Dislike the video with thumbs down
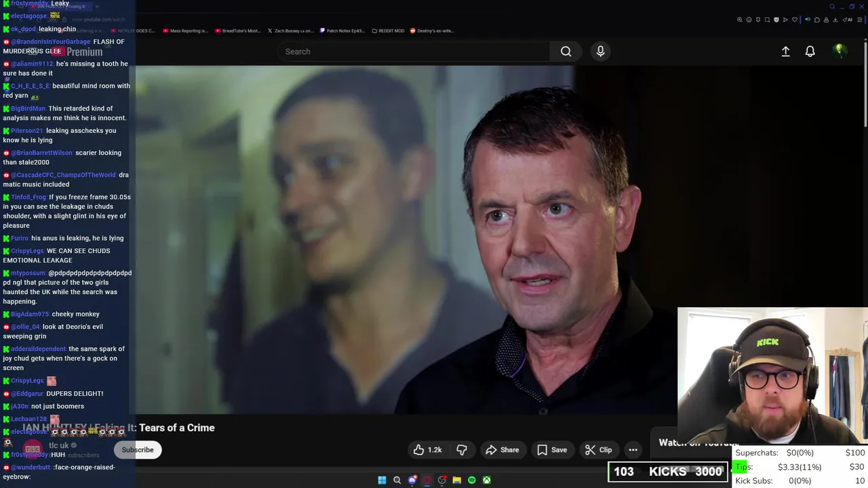Screen dimensions: 868x488 pyautogui.click(x=462, y=450)
